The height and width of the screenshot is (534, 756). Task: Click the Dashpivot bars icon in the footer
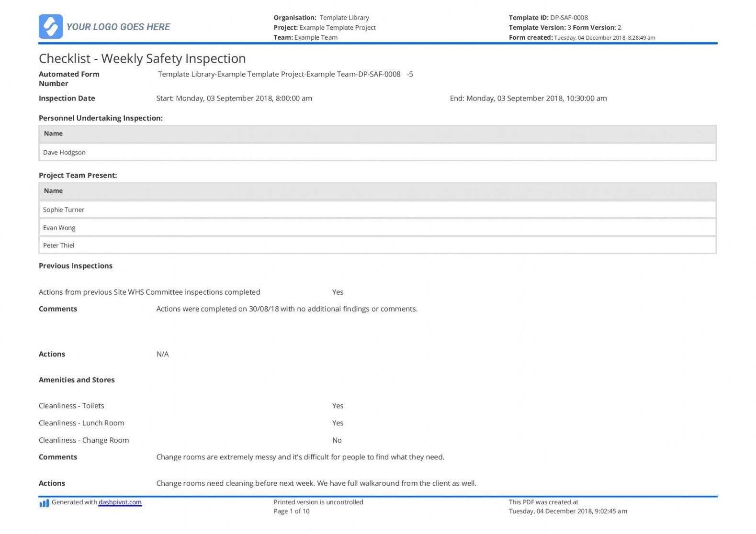(x=44, y=503)
